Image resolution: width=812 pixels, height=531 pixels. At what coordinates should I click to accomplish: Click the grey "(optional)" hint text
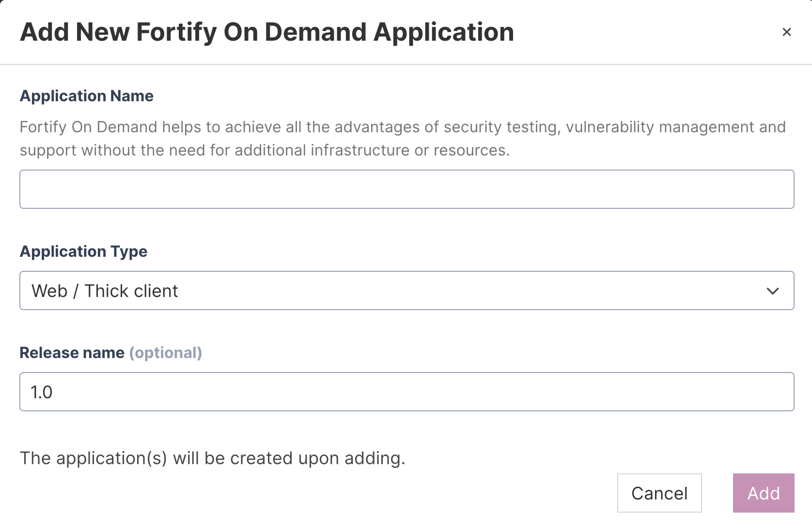coord(165,353)
